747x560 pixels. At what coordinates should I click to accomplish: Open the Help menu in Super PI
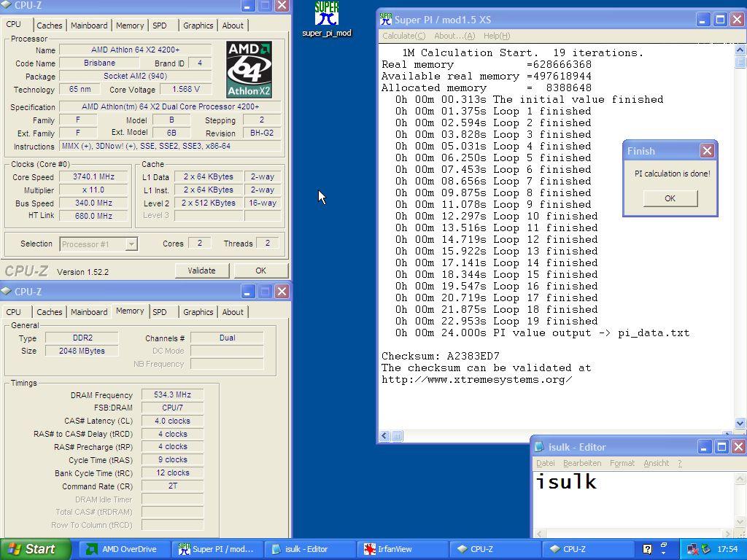pos(497,36)
